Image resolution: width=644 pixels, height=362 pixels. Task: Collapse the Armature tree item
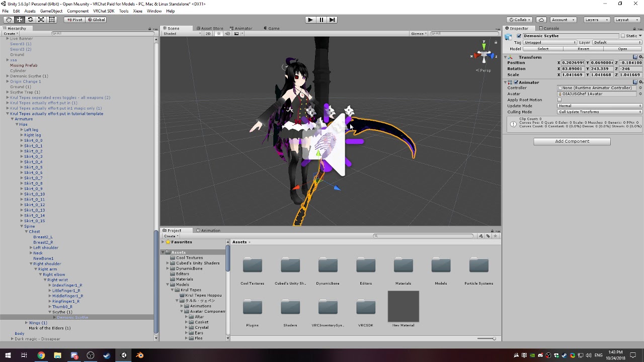pyautogui.click(x=13, y=119)
